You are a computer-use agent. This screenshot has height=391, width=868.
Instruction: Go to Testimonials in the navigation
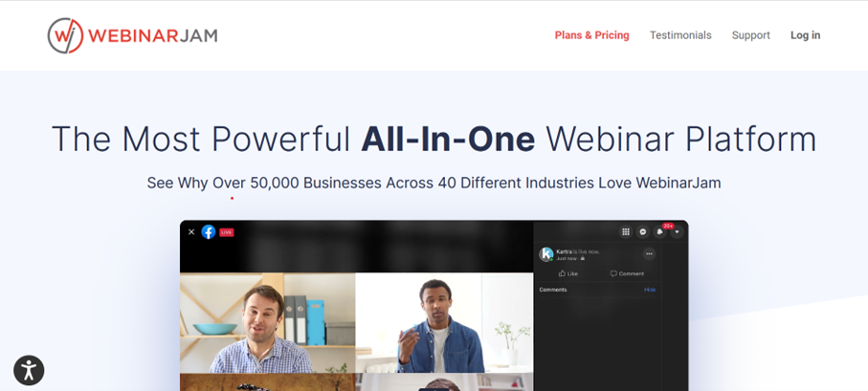pyautogui.click(x=680, y=35)
